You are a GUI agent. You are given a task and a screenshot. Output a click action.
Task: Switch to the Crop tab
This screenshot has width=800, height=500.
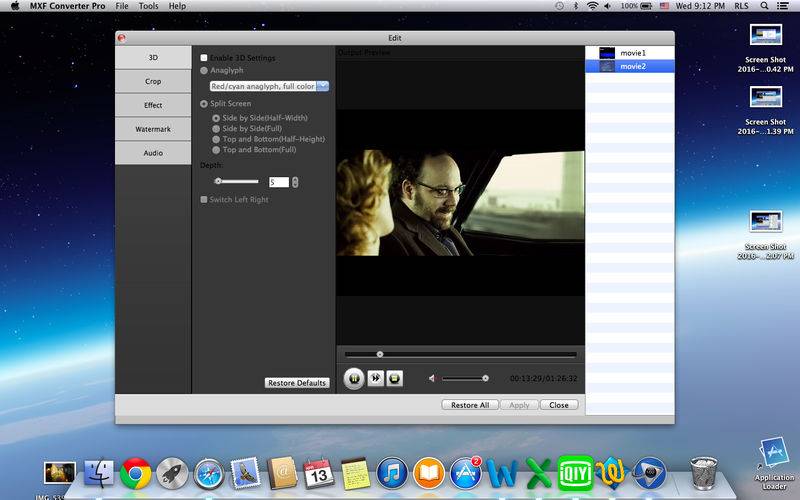coord(153,82)
